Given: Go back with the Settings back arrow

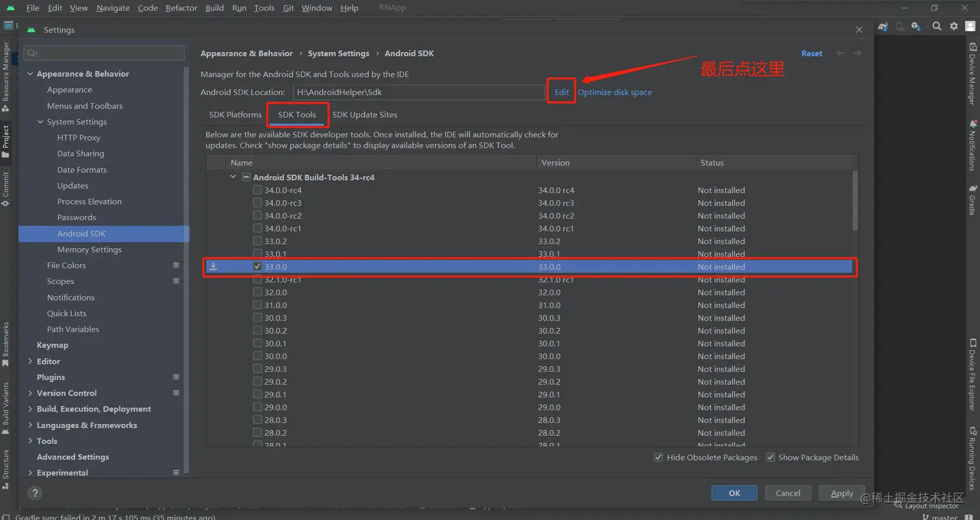Looking at the screenshot, I should (x=841, y=53).
